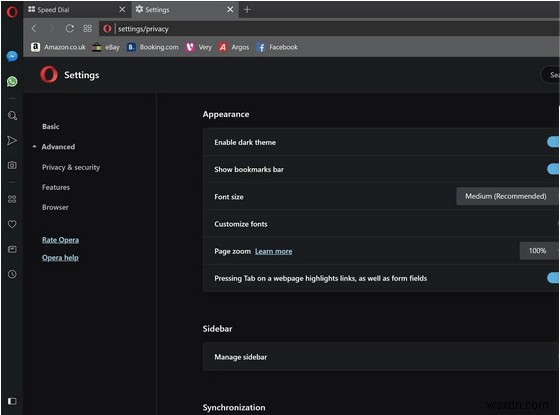This screenshot has width=560, height=415.
Task: Click the settings/privacy address bar
Action: [336, 29]
